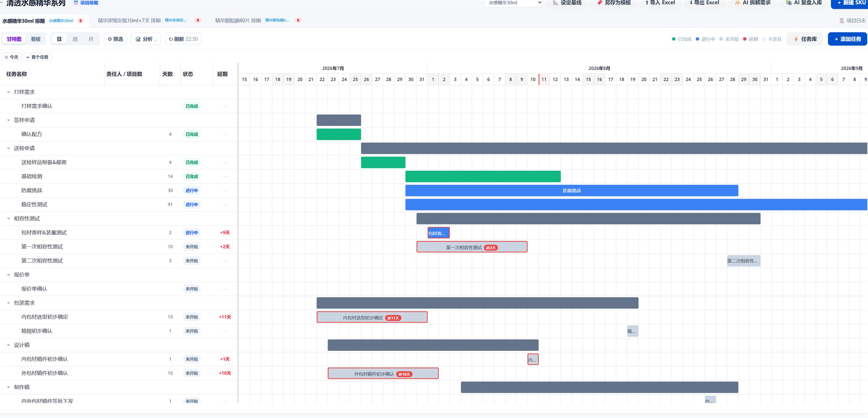Select the 报价单确认 task row
Image resolution: width=868 pixels, height=418 pixels.
[x=119, y=289]
